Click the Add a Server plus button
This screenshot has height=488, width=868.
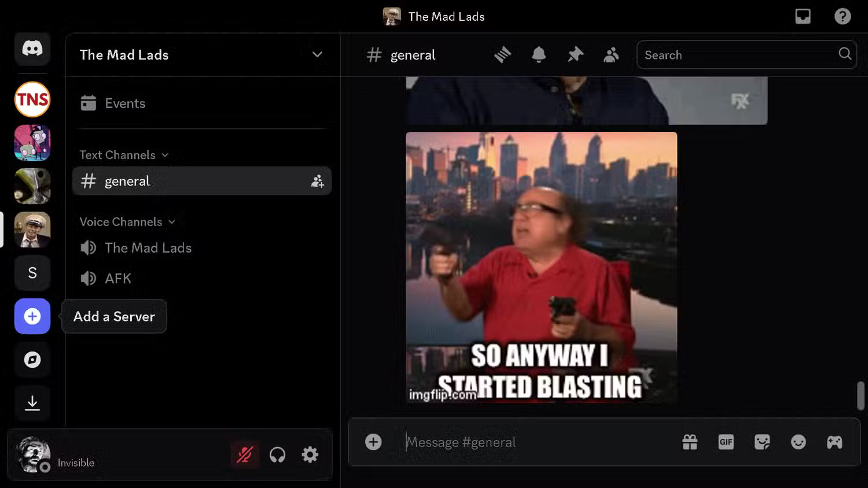(32, 316)
